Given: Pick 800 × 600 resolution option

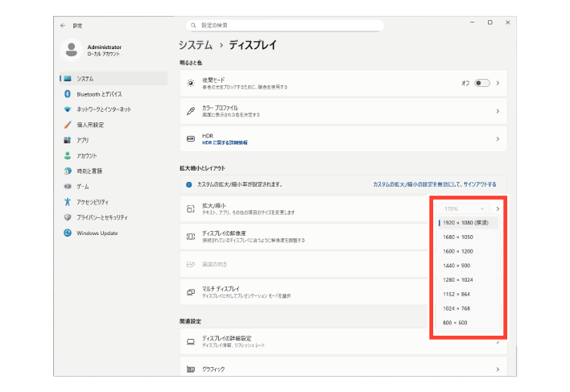Looking at the screenshot, I should (456, 323).
